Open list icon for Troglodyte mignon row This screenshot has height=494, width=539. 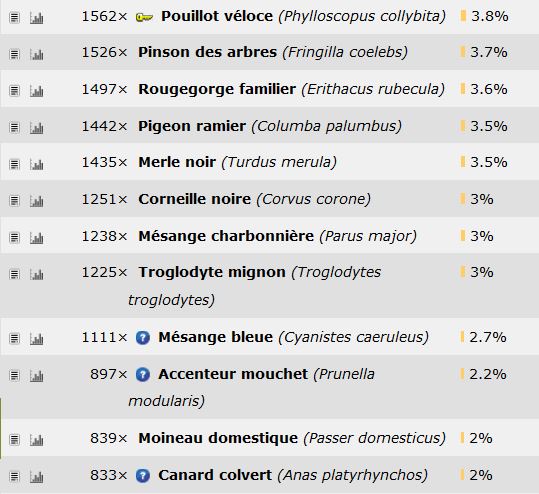pyautogui.click(x=14, y=274)
